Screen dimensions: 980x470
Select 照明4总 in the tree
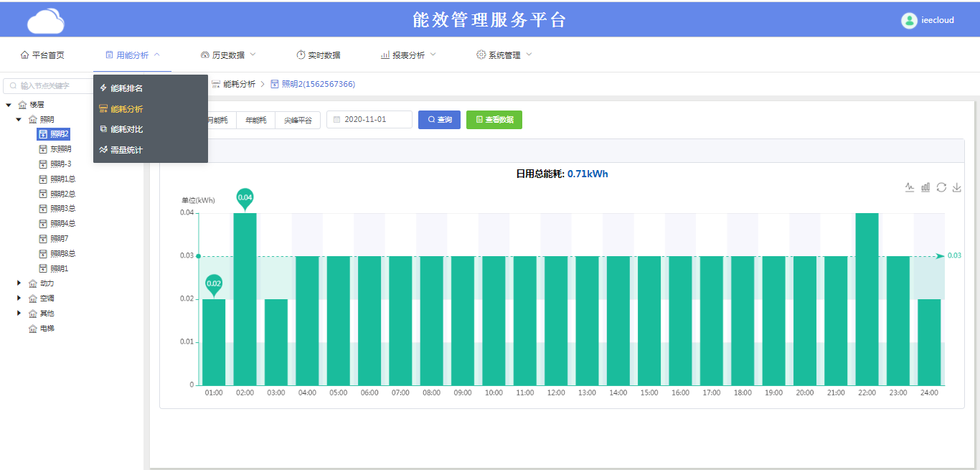[x=62, y=224]
